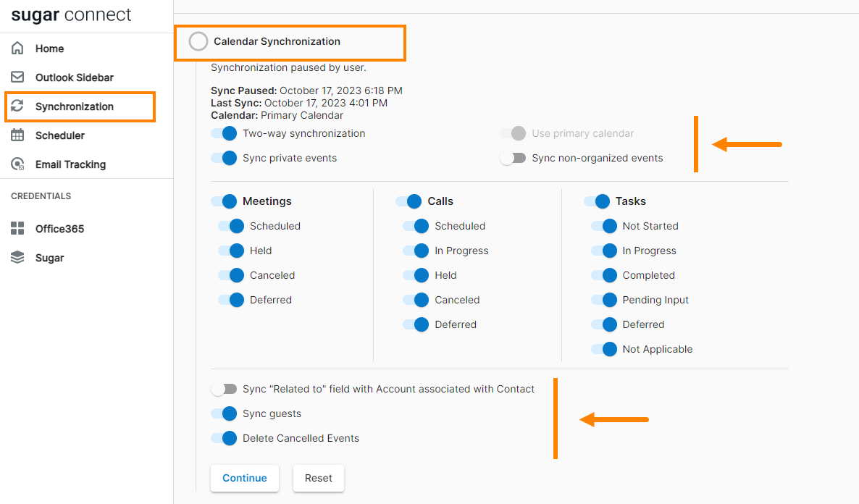Turn off Sync private events
The image size is (859, 504).
coord(224,159)
